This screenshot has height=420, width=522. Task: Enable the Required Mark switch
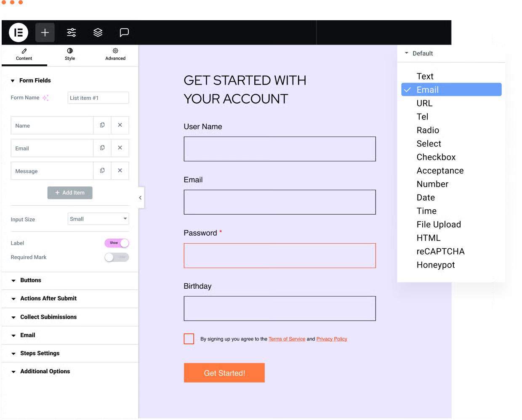[x=117, y=257]
